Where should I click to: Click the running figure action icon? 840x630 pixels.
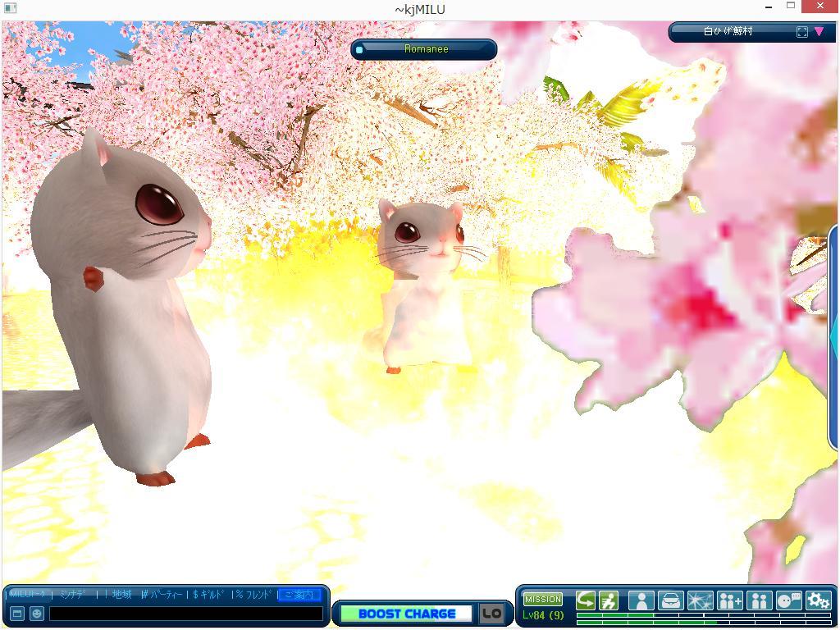coord(608,600)
